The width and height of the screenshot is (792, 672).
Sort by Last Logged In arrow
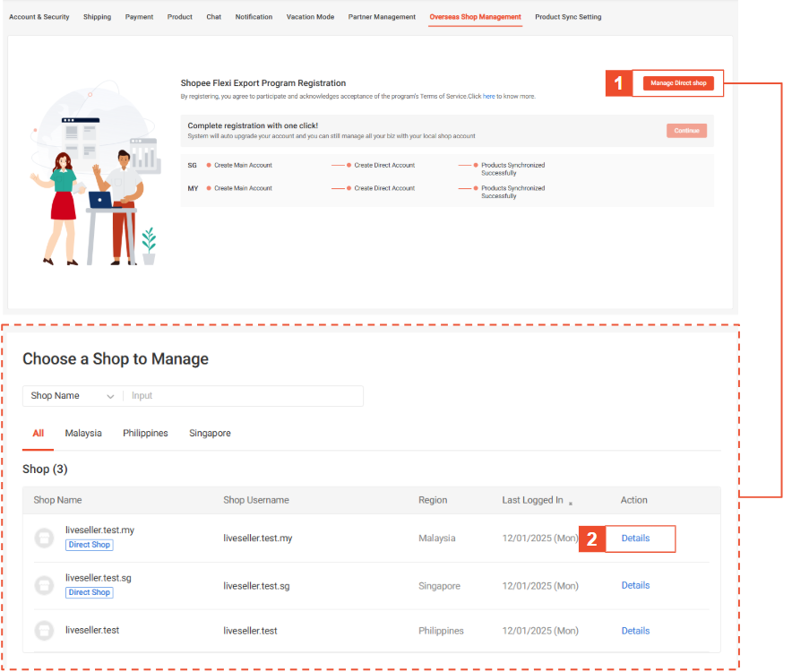pos(571,504)
